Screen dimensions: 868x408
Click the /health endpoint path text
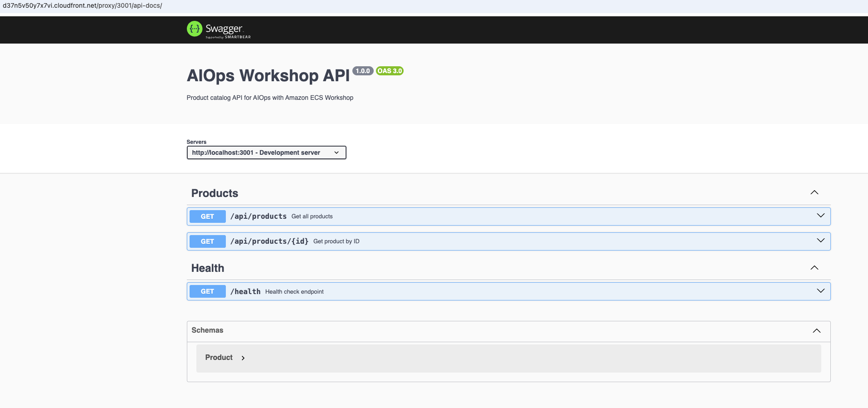pyautogui.click(x=245, y=291)
